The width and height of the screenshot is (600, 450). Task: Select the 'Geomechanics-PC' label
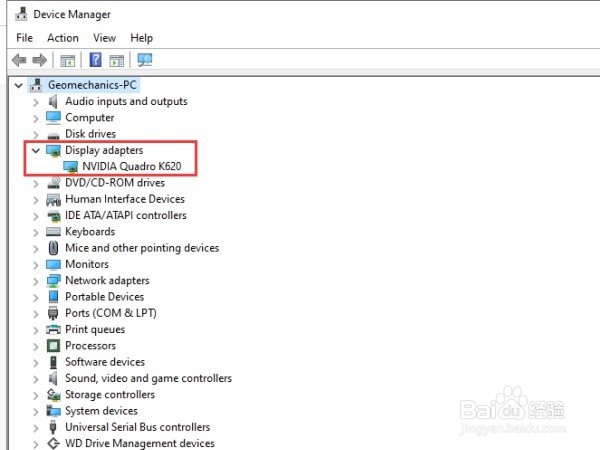point(92,85)
